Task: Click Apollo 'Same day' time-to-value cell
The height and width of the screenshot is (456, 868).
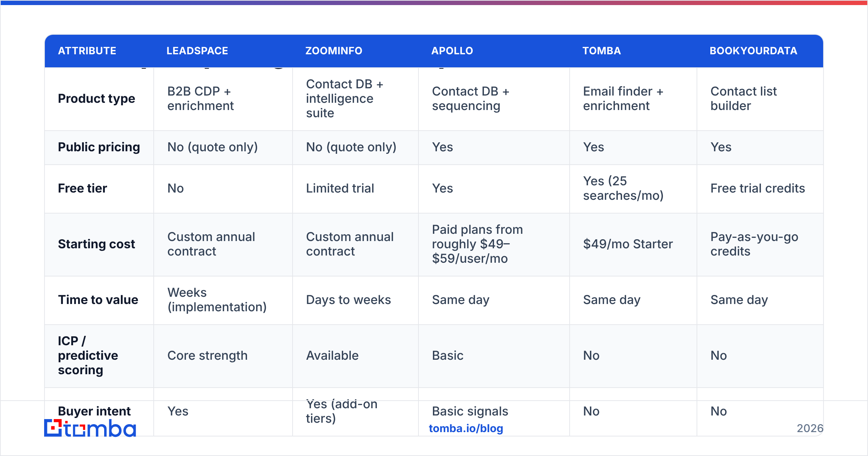Action: coord(494,300)
